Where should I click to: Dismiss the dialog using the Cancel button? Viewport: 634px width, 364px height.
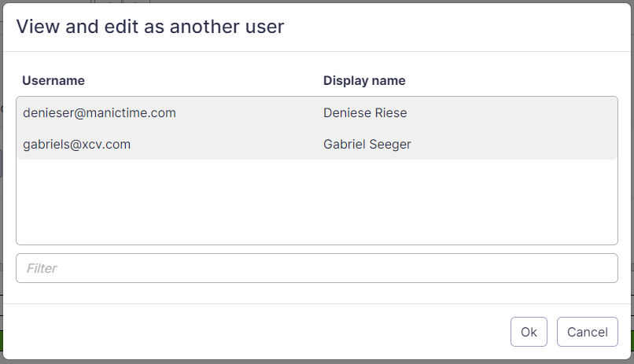click(x=587, y=332)
